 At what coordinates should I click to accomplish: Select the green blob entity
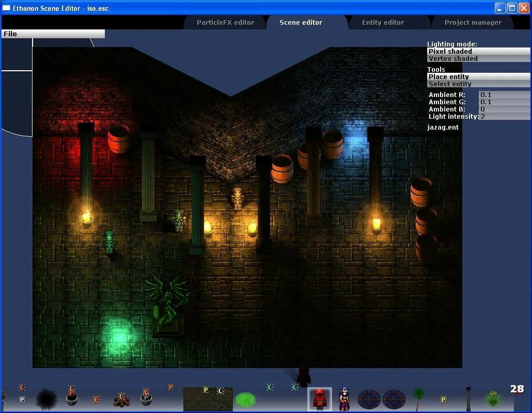click(x=245, y=400)
